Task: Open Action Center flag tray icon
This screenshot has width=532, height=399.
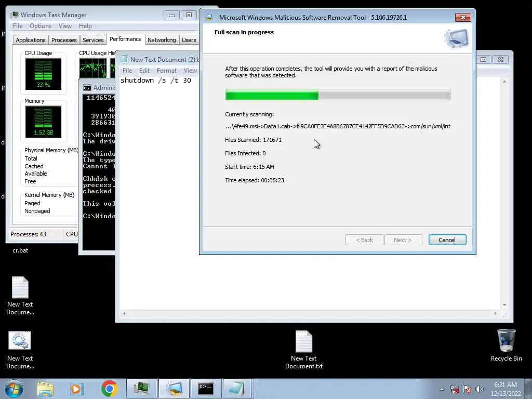Action: [x=467, y=389]
